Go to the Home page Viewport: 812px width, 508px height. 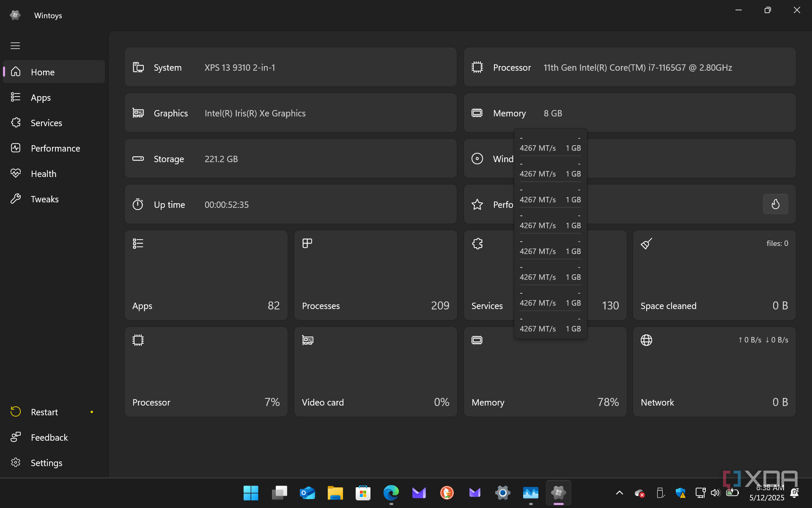pos(54,72)
